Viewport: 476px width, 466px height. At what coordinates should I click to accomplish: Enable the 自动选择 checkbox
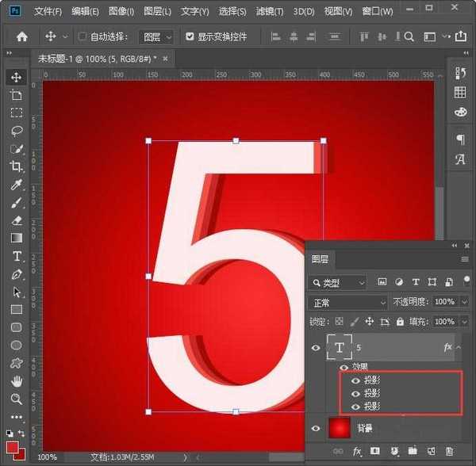tap(83, 36)
